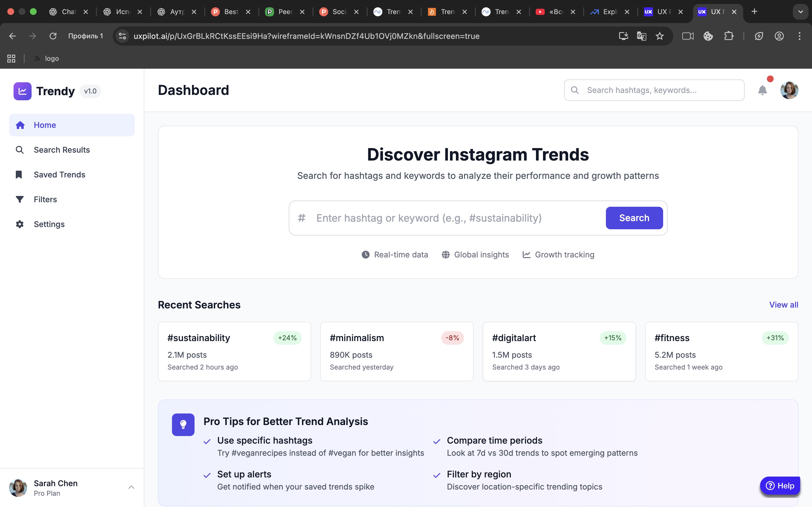Open the #fitness recent search card
This screenshot has height=507, width=812.
point(721,352)
